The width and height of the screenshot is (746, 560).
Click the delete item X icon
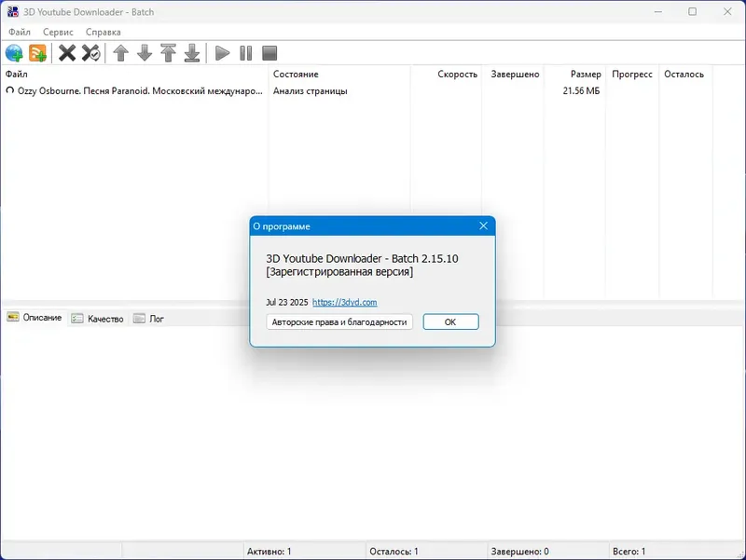[67, 53]
